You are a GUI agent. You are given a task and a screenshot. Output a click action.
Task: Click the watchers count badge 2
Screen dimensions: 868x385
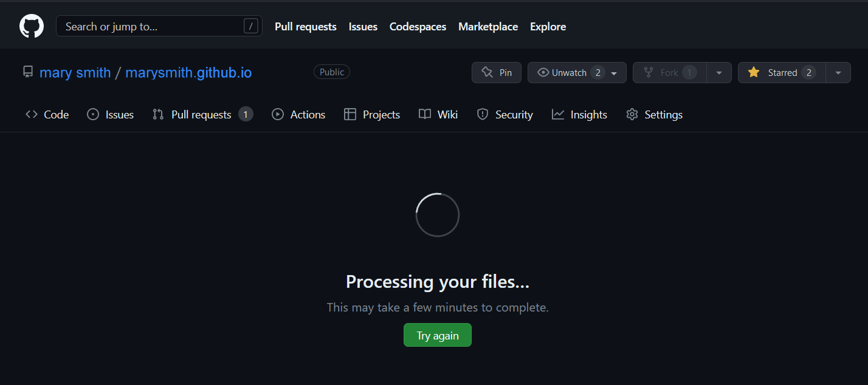click(598, 73)
